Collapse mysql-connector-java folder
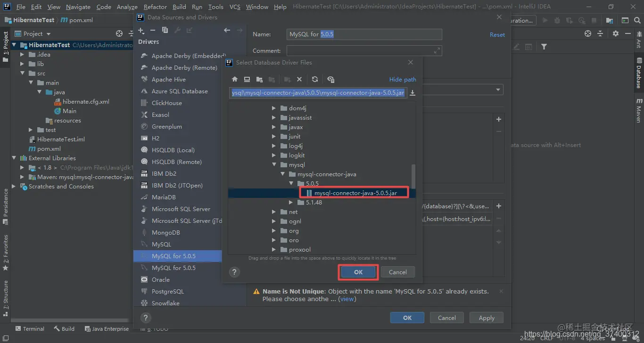The height and width of the screenshot is (343, 644). (x=282, y=174)
